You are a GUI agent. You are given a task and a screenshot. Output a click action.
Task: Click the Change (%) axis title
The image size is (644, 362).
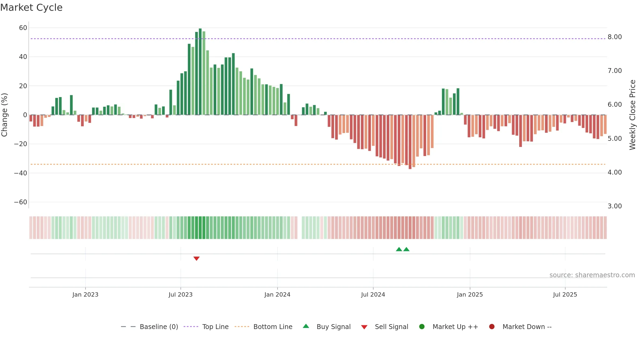4,115
